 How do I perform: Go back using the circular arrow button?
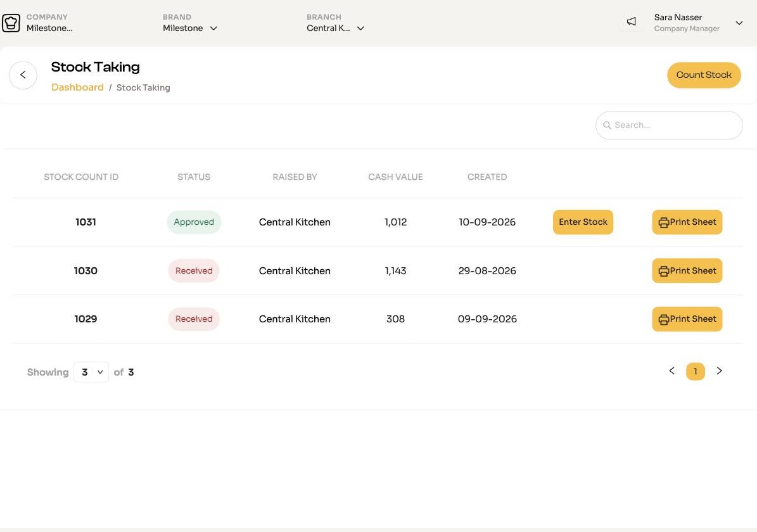point(23,75)
